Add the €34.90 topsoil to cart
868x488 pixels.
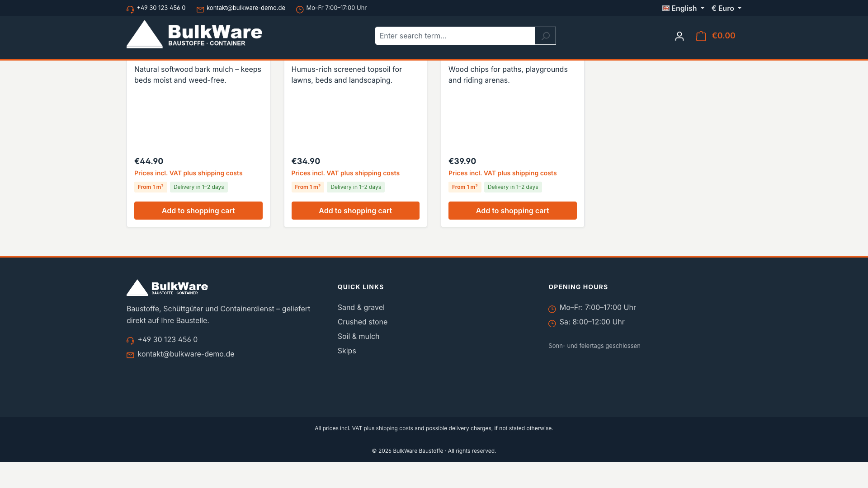tap(355, 211)
